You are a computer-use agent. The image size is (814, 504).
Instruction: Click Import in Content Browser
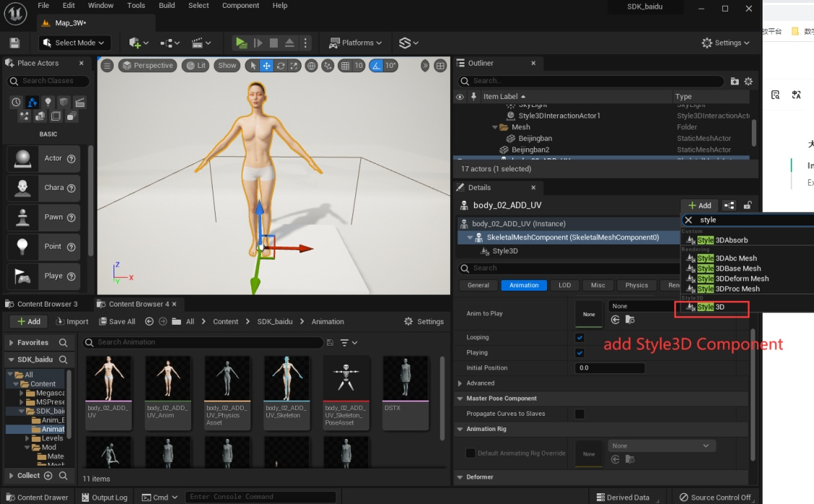tap(72, 322)
